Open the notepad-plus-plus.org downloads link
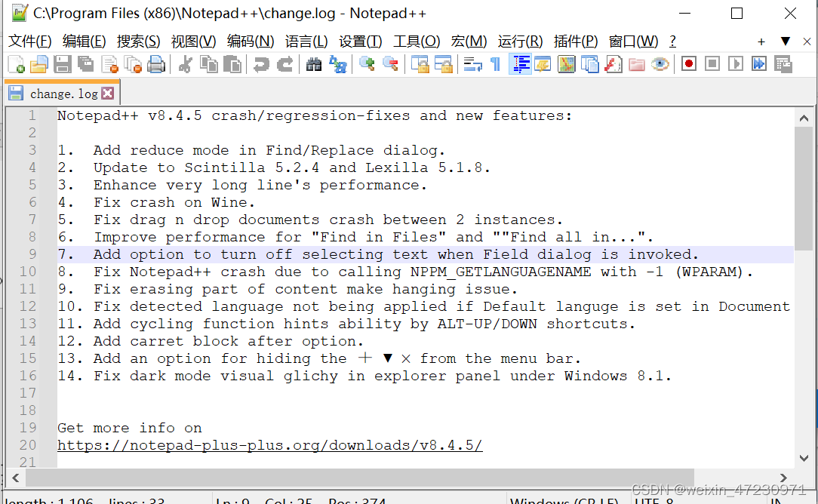This screenshot has width=818, height=504. [x=269, y=445]
